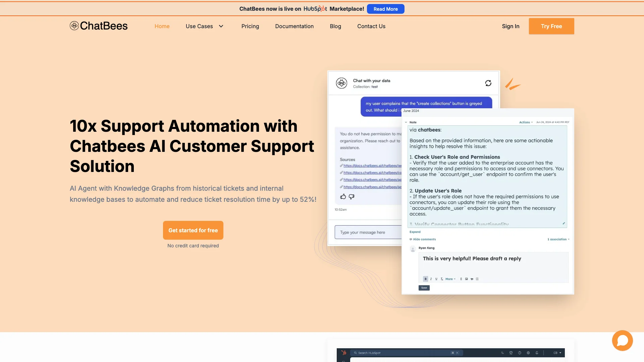This screenshot has width=644, height=362.
Task: Toggle Hide comments visibility in ticket
Action: click(x=422, y=239)
